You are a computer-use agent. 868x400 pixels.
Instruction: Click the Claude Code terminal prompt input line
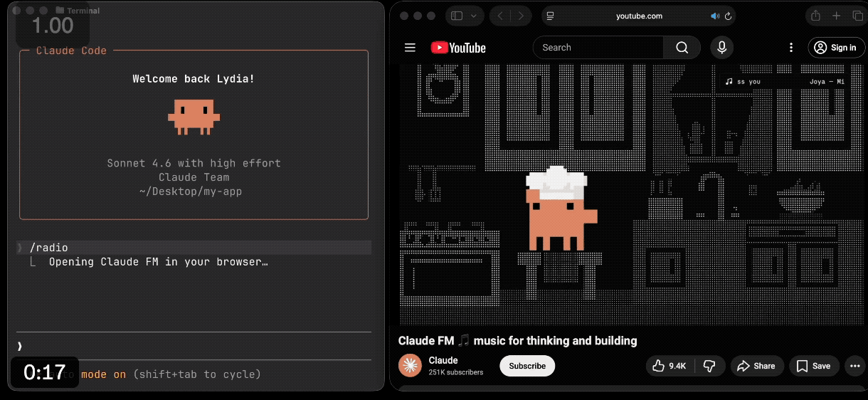pos(194,346)
